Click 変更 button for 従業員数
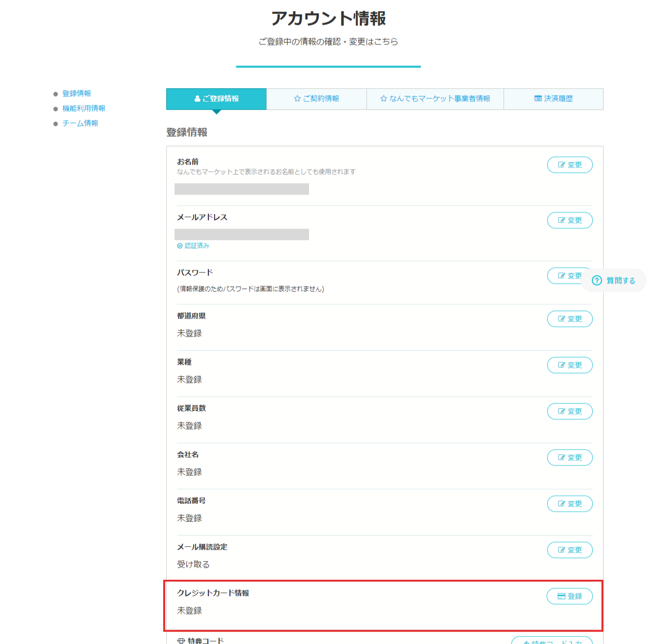The width and height of the screenshot is (657, 644). 570,411
